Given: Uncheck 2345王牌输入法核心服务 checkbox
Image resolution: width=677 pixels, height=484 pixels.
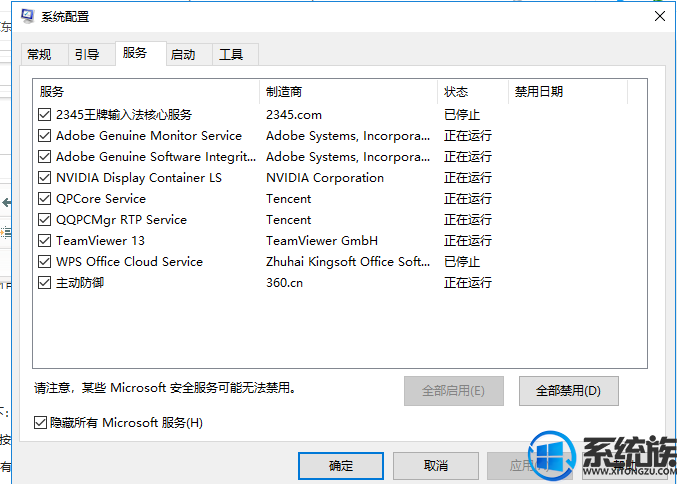Looking at the screenshot, I should 44,114.
